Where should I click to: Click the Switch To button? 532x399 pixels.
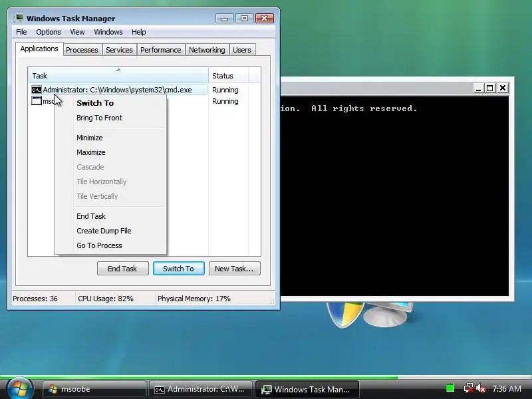click(179, 269)
